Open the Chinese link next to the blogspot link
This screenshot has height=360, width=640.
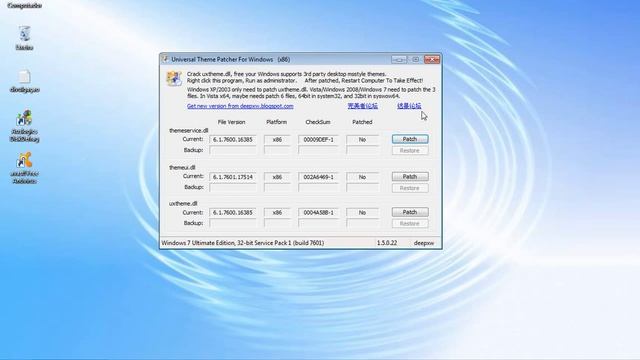(362, 106)
